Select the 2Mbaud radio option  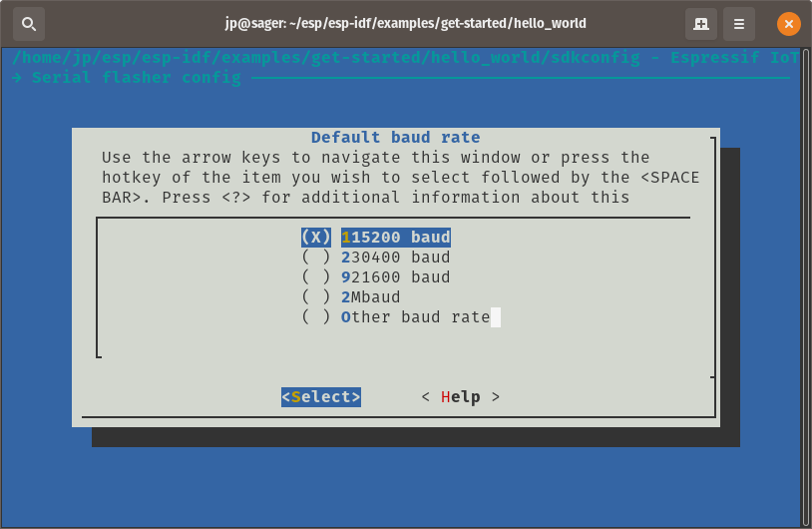click(351, 297)
